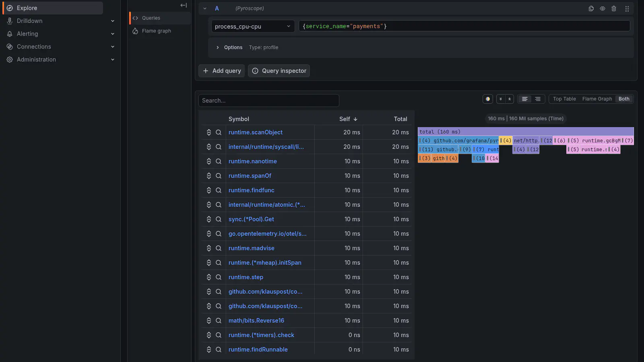This screenshot has width=644, height=362.
Task: Sandwich view icon for runtime.step row
Action: 209,277
